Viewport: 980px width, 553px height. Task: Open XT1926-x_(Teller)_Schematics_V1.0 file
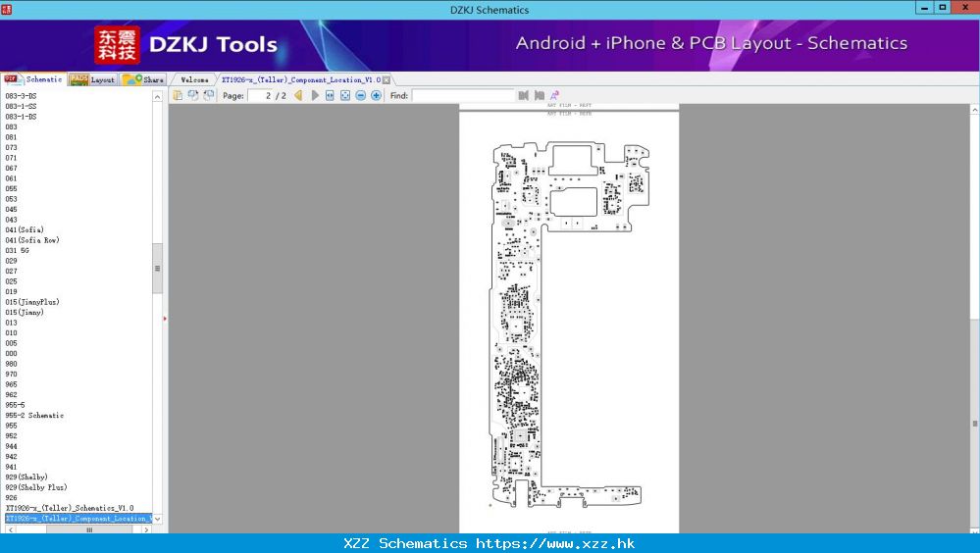click(x=70, y=508)
